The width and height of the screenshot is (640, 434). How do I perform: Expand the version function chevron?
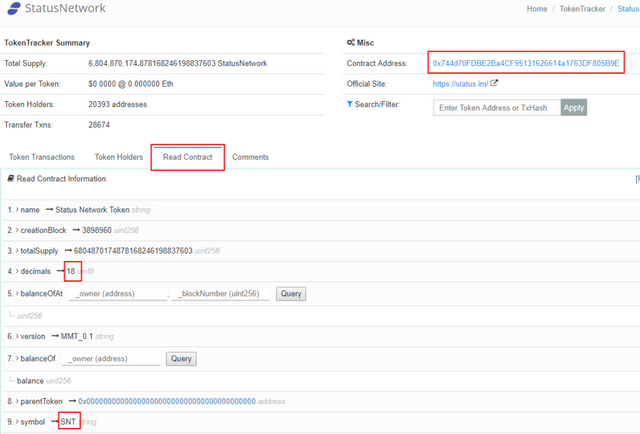[17, 336]
